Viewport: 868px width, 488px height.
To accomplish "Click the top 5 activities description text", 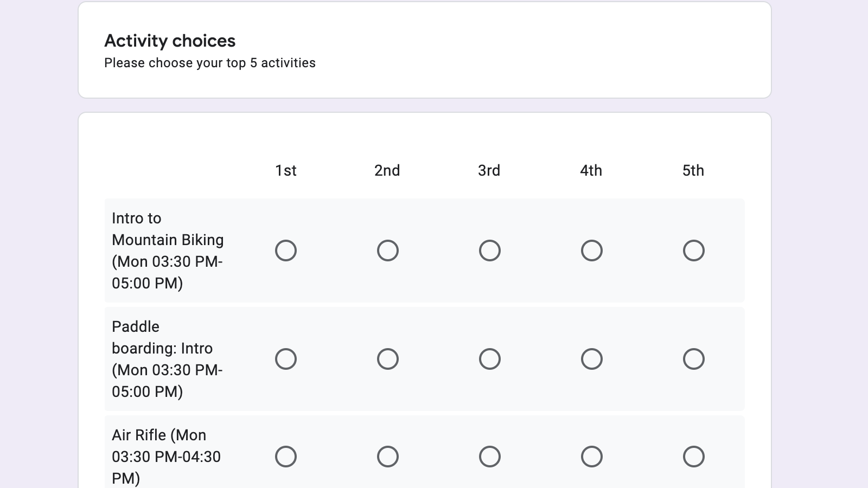I will click(x=210, y=63).
